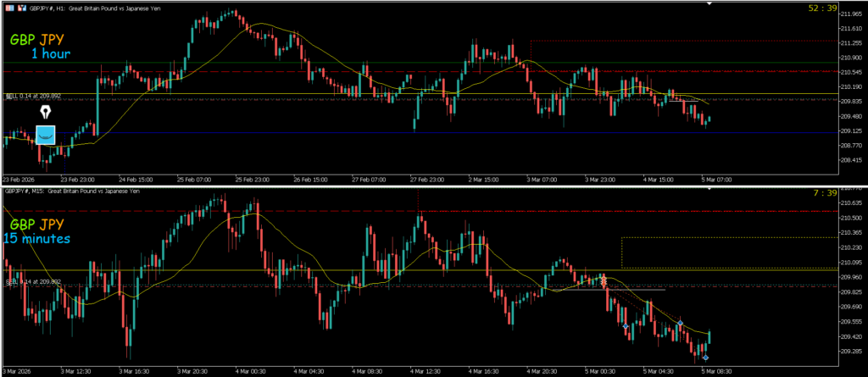Screen dimensions: 868x377
Task: Click the dark blue horizontal line on hourly chart
Action: (x=424, y=133)
